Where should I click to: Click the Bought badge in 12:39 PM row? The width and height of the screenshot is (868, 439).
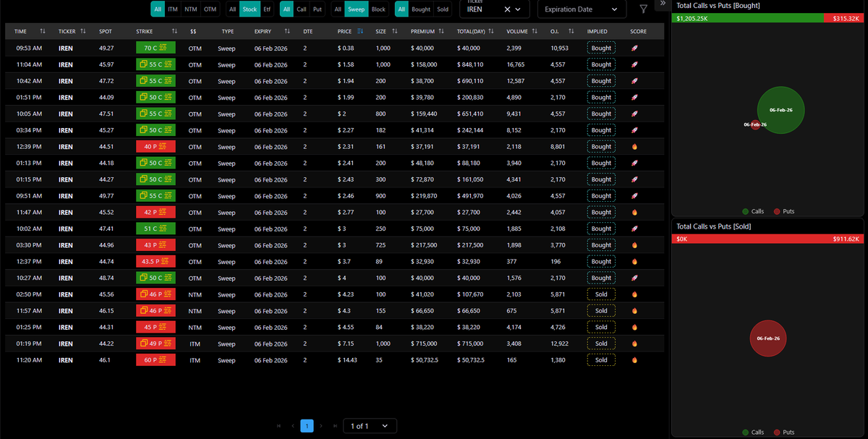[x=601, y=147]
